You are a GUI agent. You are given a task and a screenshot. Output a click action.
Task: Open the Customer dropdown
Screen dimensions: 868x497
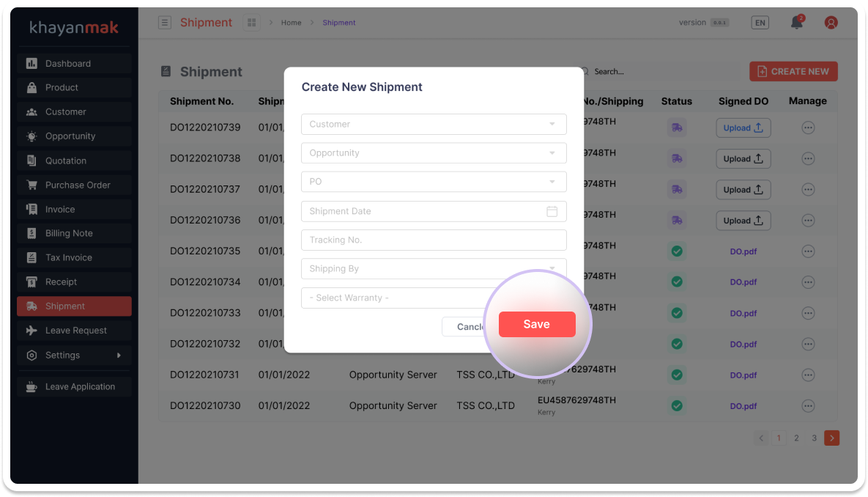pyautogui.click(x=434, y=124)
